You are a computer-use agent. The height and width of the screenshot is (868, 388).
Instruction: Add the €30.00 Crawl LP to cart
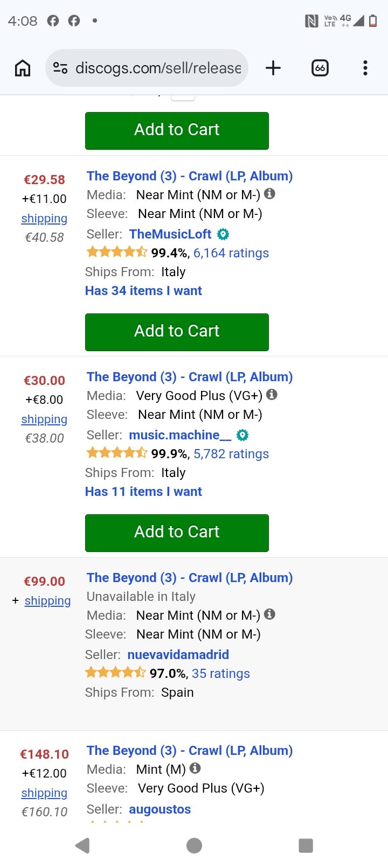click(177, 533)
